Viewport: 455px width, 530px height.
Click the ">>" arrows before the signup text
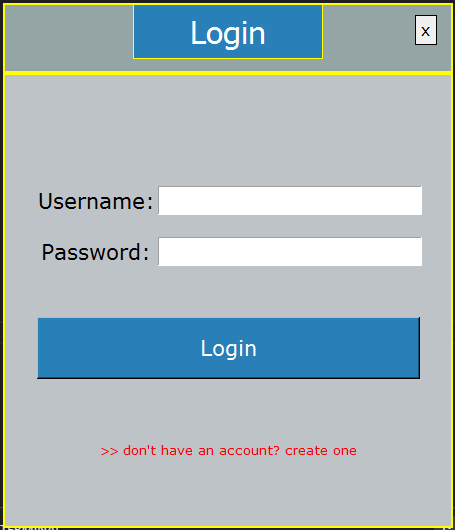[x=110, y=451]
